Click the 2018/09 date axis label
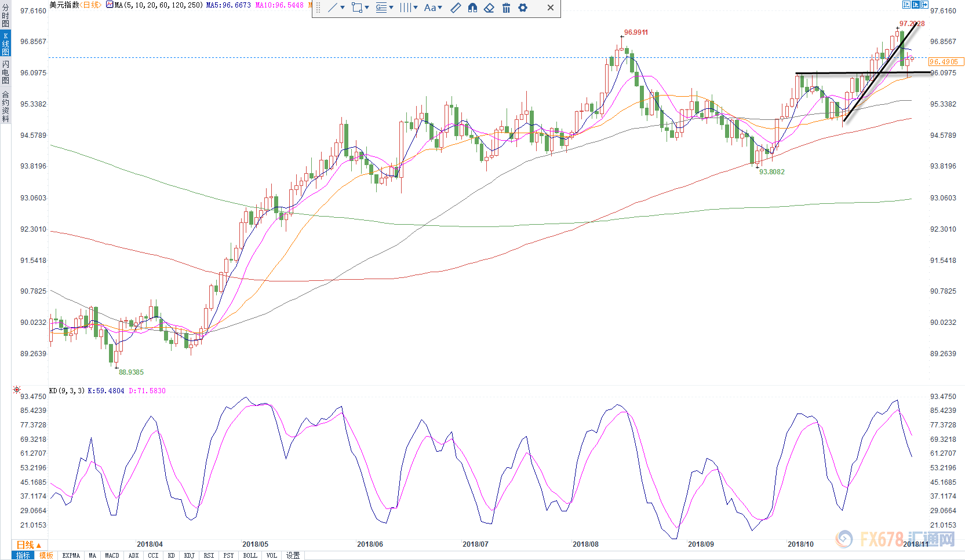 point(701,544)
